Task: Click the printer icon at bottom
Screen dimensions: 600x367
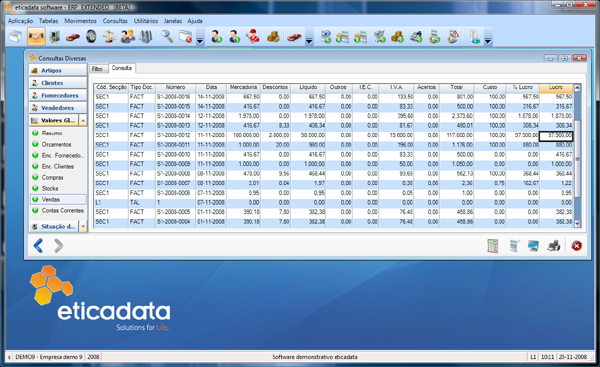Action: (554, 246)
